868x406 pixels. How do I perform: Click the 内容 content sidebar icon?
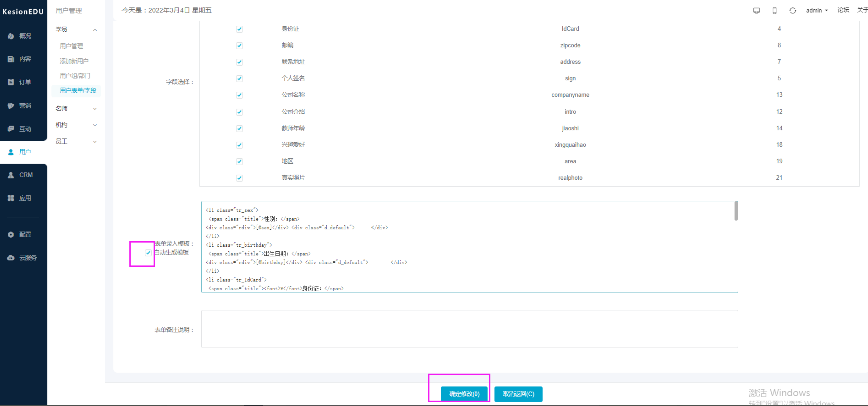coord(11,59)
